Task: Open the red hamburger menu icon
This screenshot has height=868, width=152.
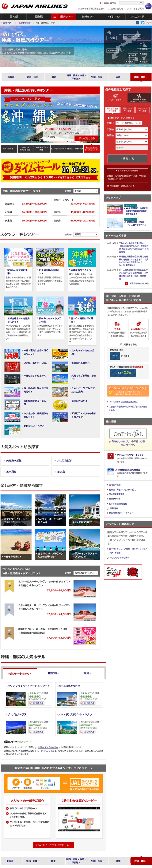Action: click(x=55, y=17)
